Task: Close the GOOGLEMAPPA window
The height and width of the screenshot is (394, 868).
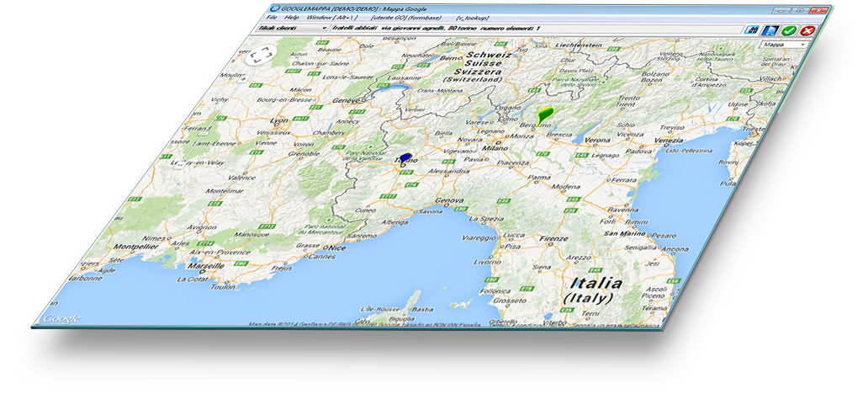Action: pos(820,11)
